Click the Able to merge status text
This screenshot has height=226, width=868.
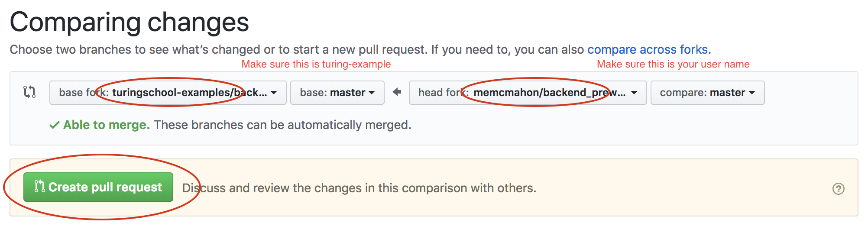coord(107,125)
